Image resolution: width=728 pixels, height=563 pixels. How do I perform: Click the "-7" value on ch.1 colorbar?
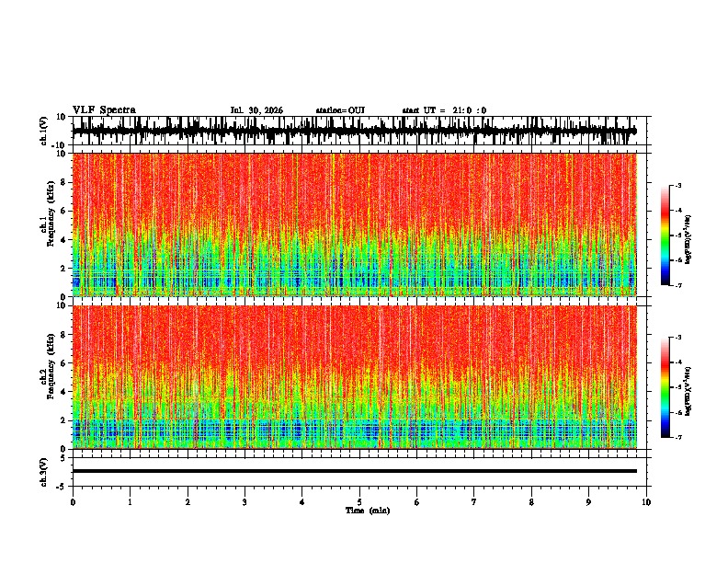click(x=678, y=285)
